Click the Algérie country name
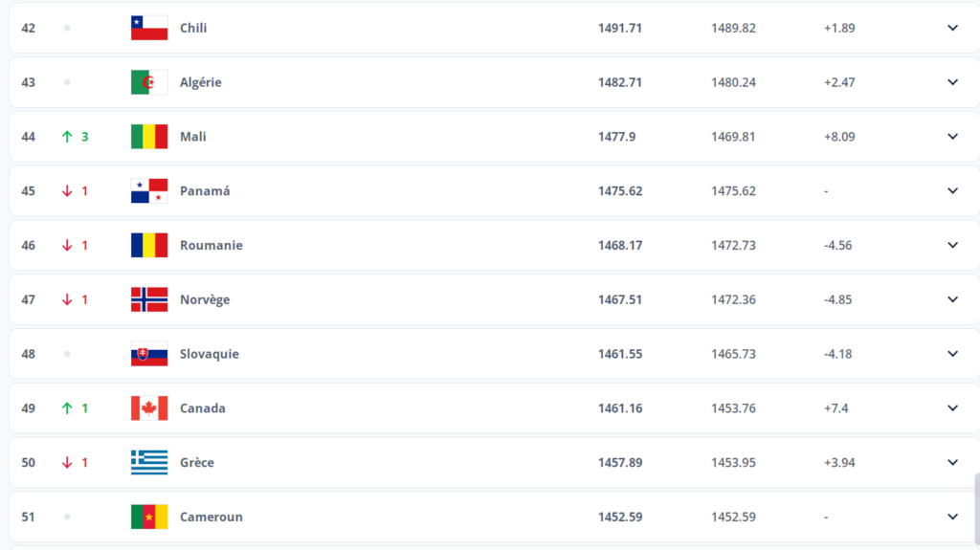 201,82
